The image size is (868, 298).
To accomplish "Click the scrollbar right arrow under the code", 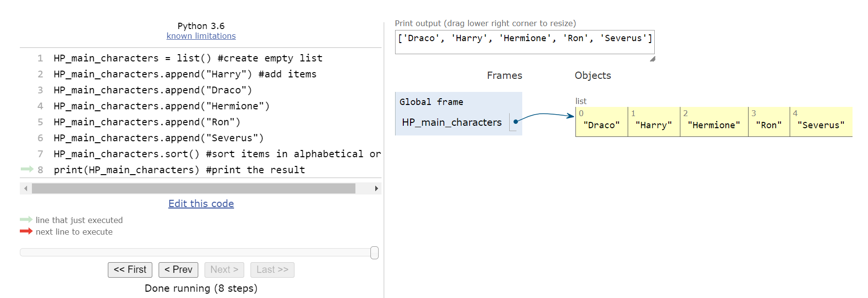I will click(x=376, y=188).
